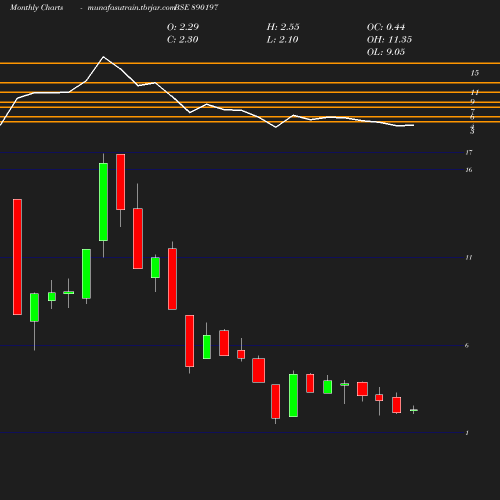Click the red candle reaching level 17
This screenshot has width=500, height=500.
tap(121, 182)
